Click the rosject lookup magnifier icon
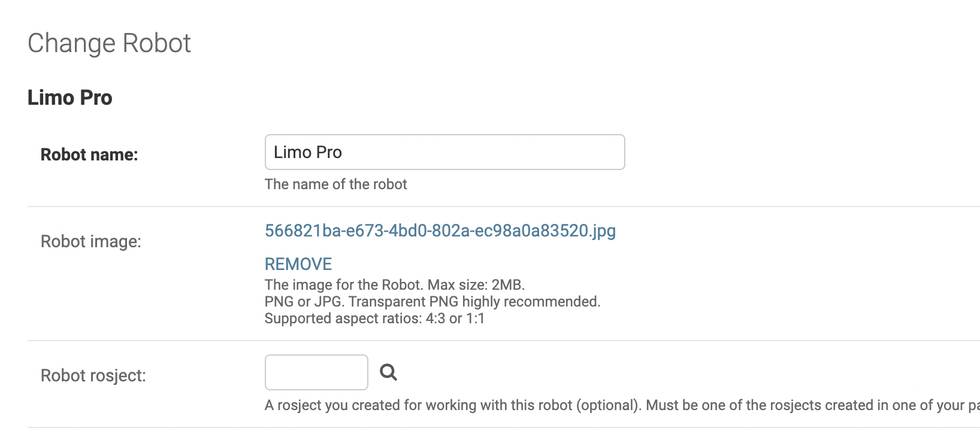The image size is (980, 443). [x=389, y=372]
